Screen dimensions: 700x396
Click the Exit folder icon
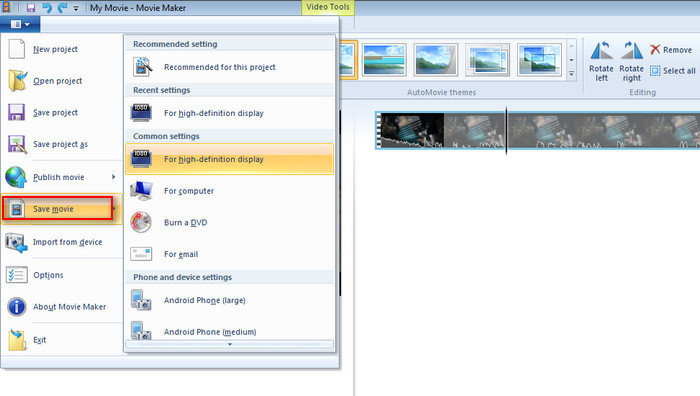click(17, 339)
